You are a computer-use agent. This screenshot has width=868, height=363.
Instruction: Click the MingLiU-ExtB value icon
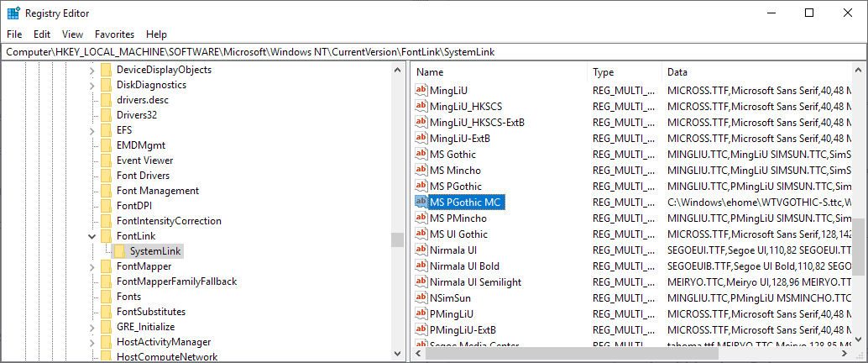pos(421,139)
